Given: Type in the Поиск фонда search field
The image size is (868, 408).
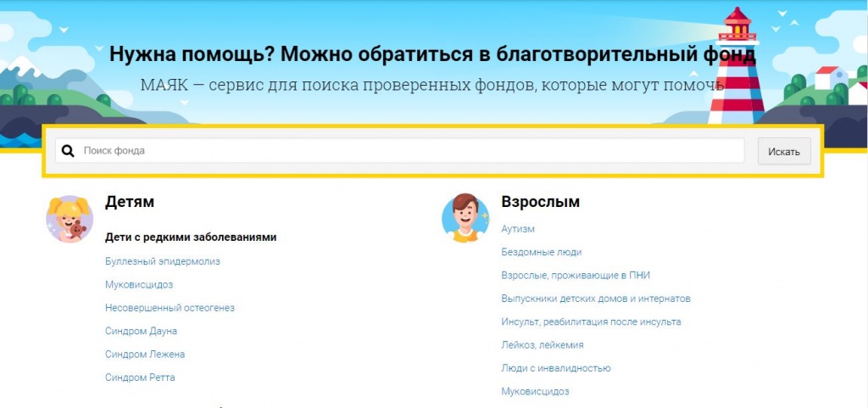Looking at the screenshot, I should point(407,151).
